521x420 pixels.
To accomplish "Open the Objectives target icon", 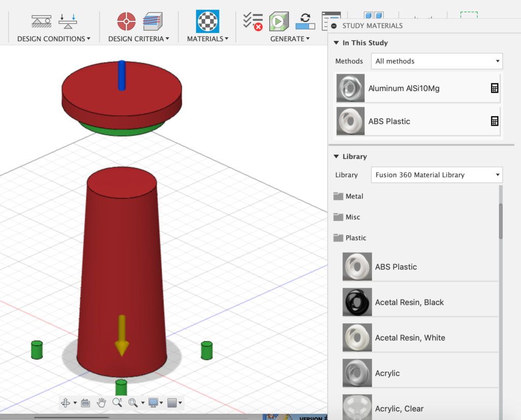I will [x=126, y=21].
